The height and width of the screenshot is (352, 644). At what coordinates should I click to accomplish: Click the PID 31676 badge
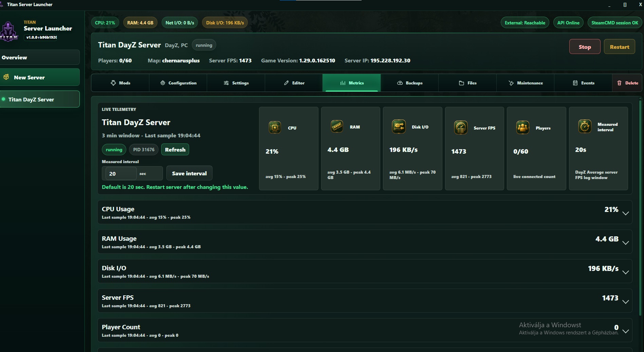[x=144, y=150]
